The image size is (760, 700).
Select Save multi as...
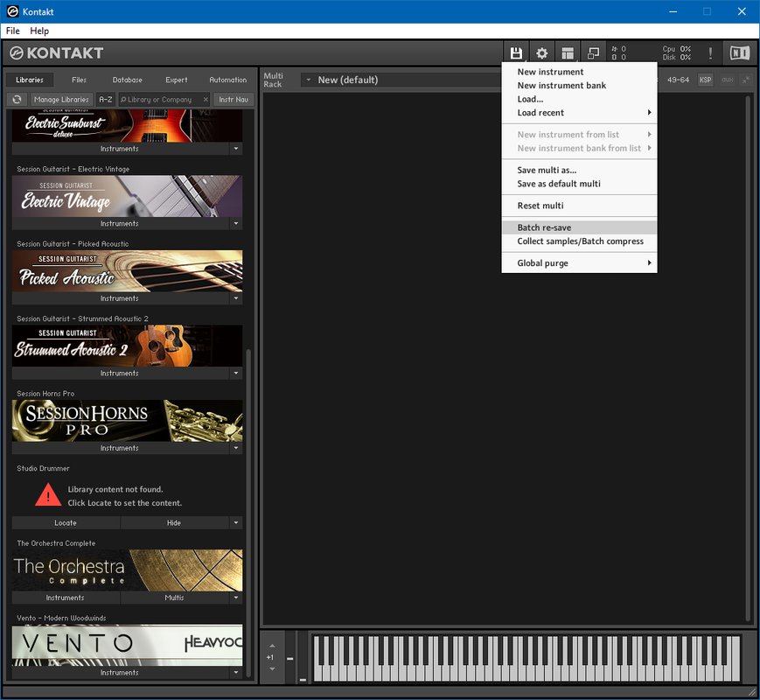pos(579,171)
